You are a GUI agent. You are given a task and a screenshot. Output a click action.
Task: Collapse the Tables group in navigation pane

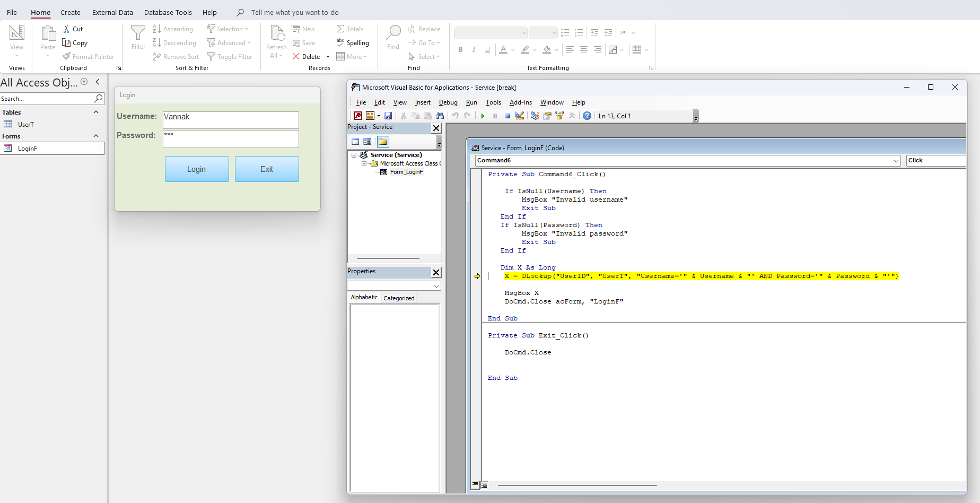(96, 112)
